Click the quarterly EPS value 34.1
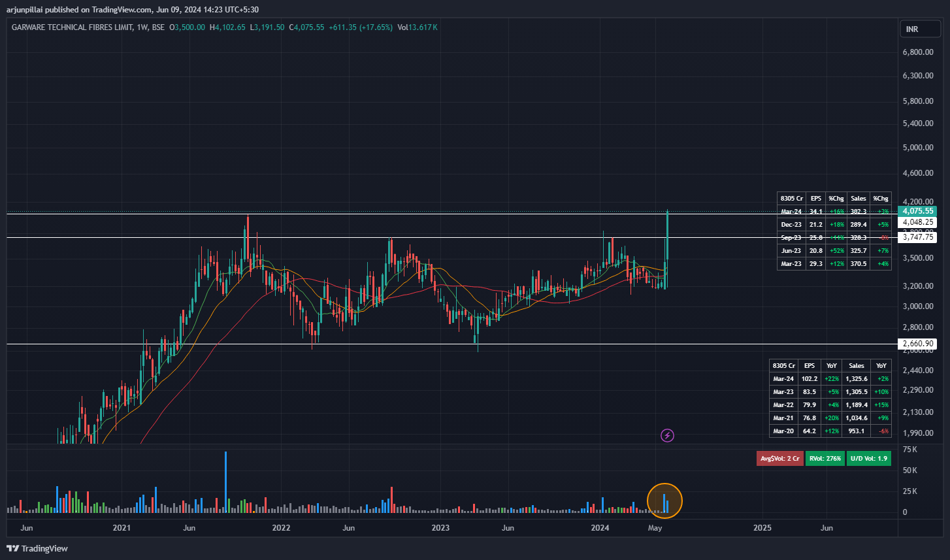The image size is (950, 560). coord(815,211)
